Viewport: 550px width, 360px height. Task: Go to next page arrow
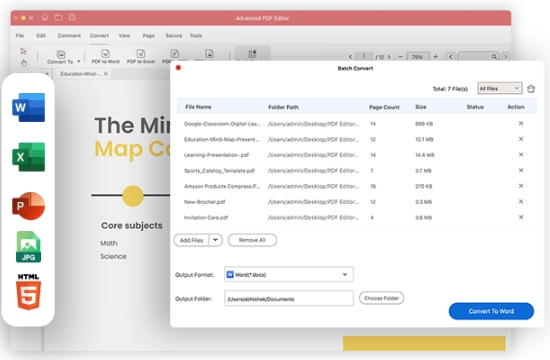tap(389, 56)
